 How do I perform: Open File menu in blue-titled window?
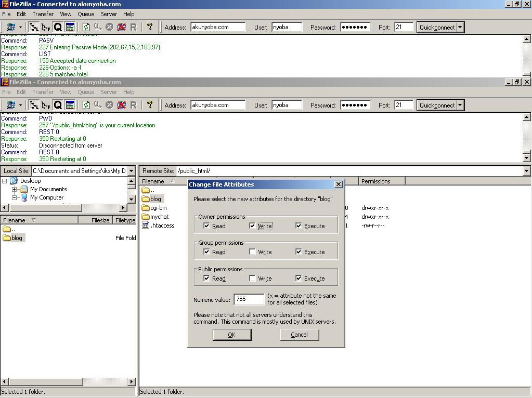pos(6,14)
